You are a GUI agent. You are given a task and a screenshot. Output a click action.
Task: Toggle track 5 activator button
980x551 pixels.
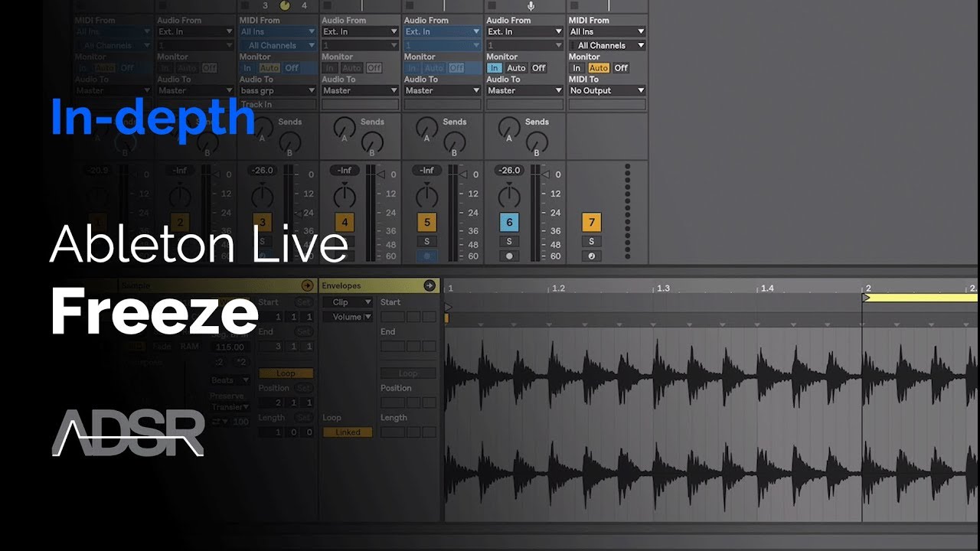pyautogui.click(x=426, y=223)
